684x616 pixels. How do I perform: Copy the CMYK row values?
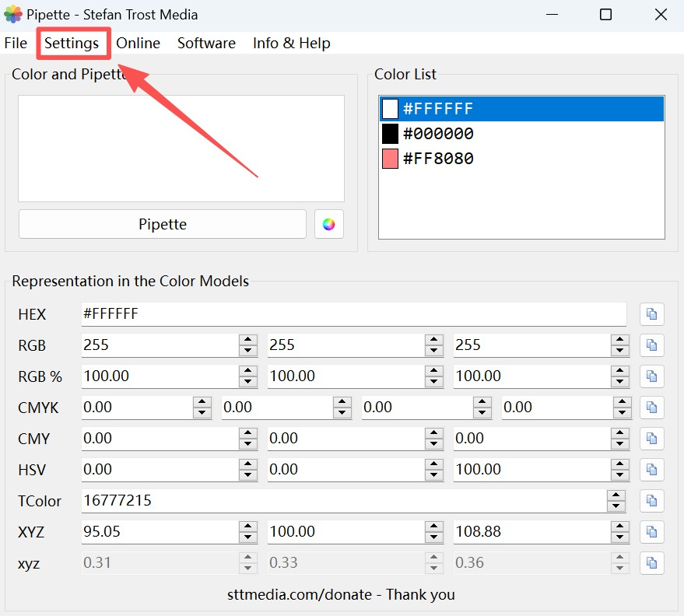652,408
